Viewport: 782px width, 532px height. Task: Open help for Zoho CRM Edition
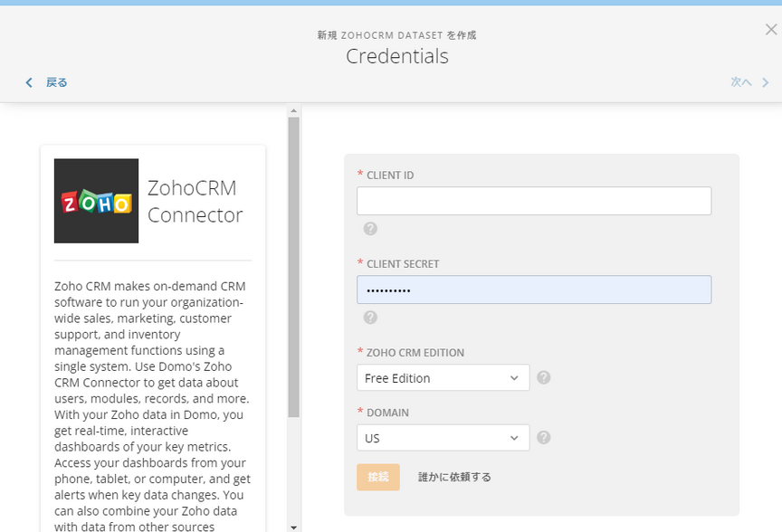coord(544,377)
